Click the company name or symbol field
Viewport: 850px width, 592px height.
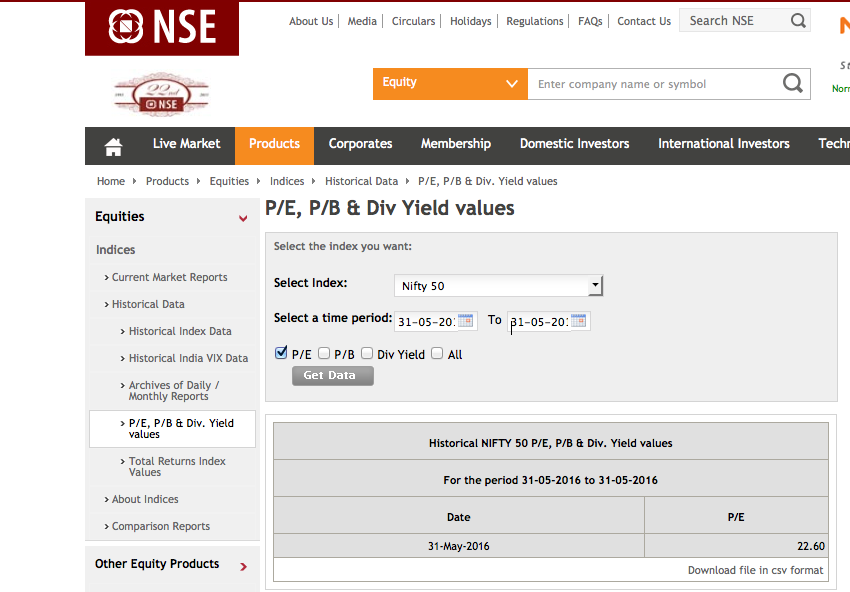pyautogui.click(x=650, y=84)
